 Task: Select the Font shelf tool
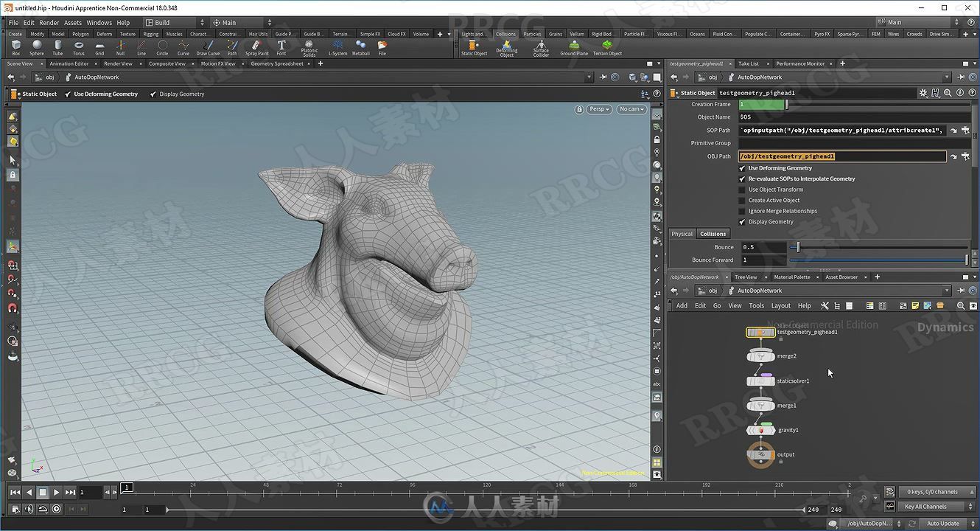tap(281, 48)
